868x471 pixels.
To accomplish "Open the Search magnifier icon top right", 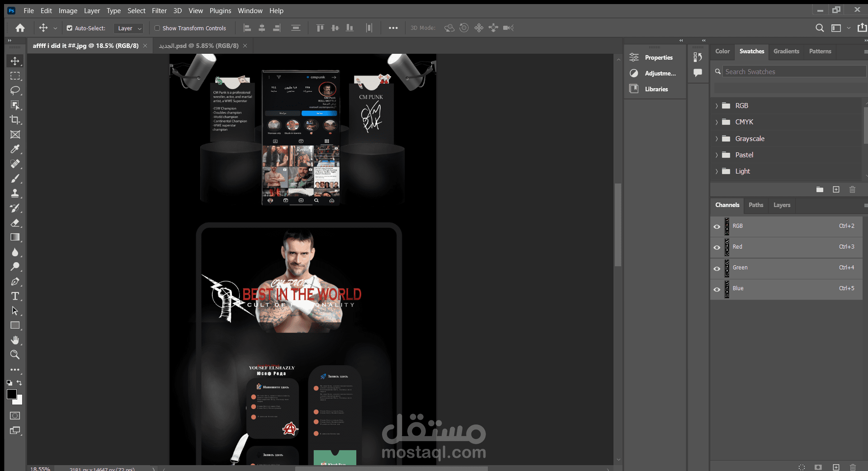I will tap(819, 28).
